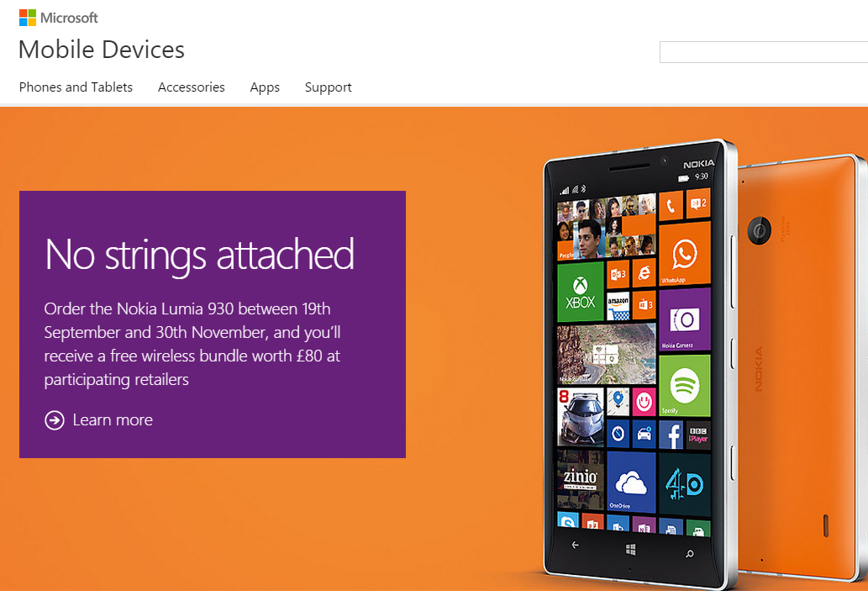Open the Phones and Tablets menu
Image resolution: width=868 pixels, height=596 pixels.
tap(76, 87)
